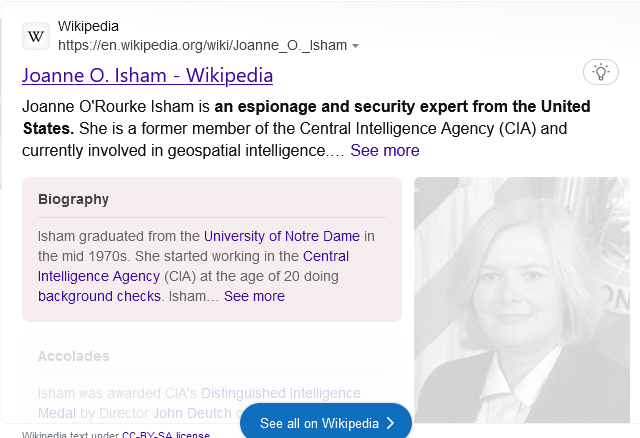Click the Wikipedia site name above the URL
The width and height of the screenshot is (640, 438).
(x=87, y=26)
